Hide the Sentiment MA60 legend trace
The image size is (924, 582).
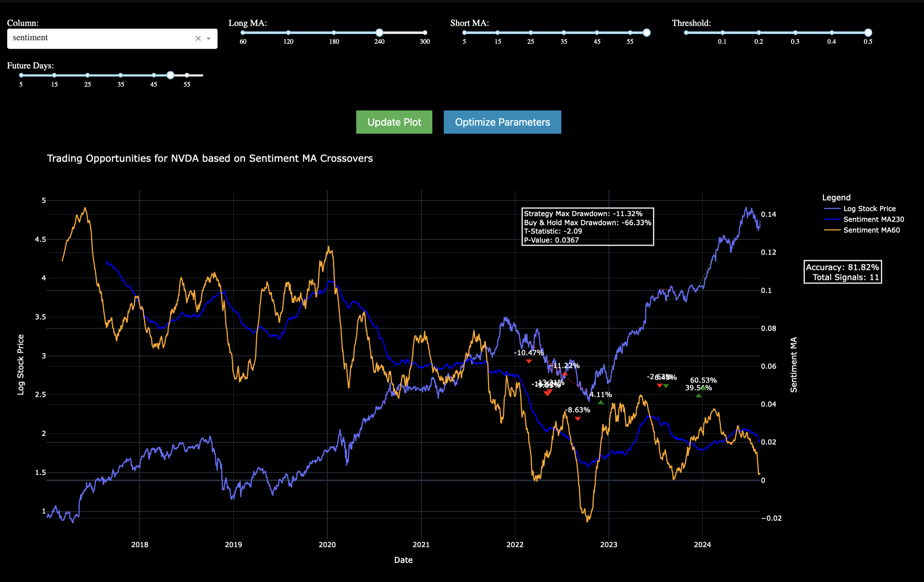tap(871, 230)
